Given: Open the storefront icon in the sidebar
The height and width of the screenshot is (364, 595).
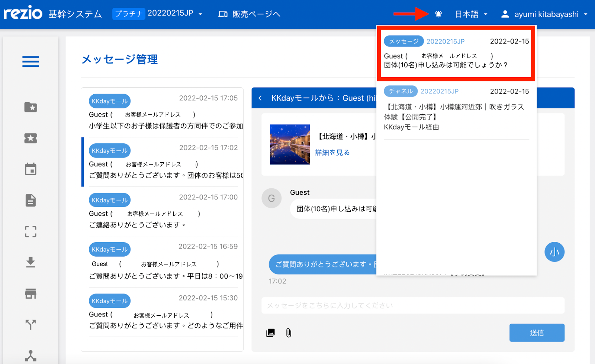Looking at the screenshot, I should pyautogui.click(x=30, y=294).
